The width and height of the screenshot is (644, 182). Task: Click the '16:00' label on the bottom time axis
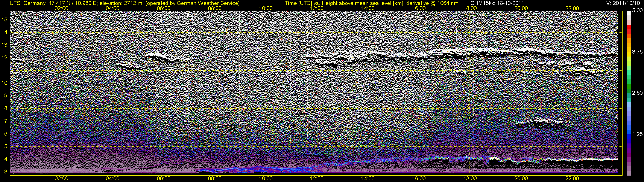[419, 179]
